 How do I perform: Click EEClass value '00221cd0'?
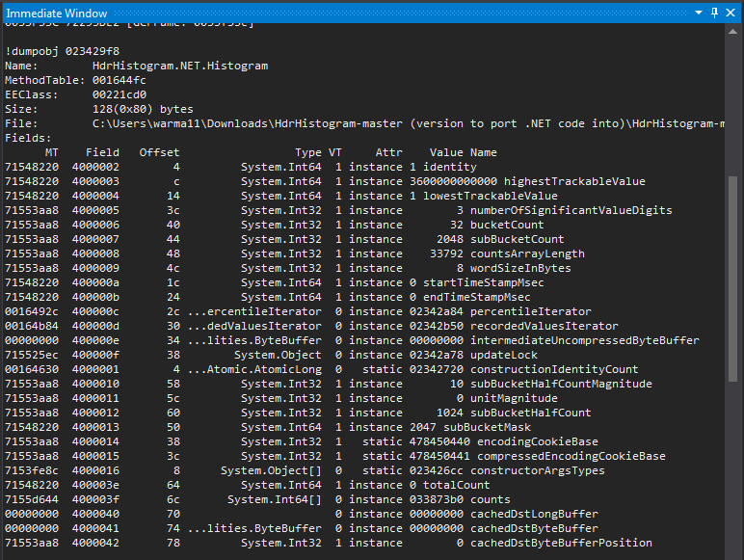point(120,94)
